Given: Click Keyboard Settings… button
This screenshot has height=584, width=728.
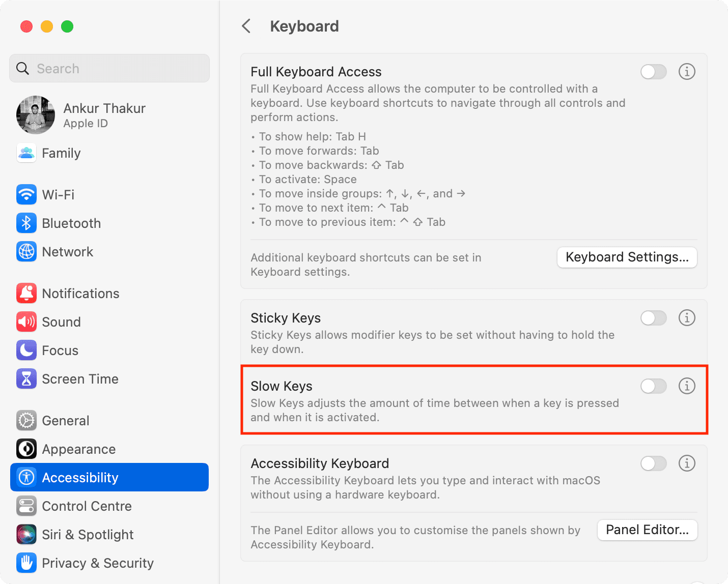Looking at the screenshot, I should click(x=627, y=257).
